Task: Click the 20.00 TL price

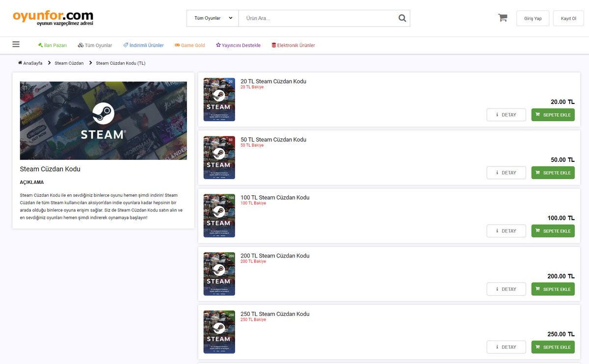Action: (x=562, y=102)
